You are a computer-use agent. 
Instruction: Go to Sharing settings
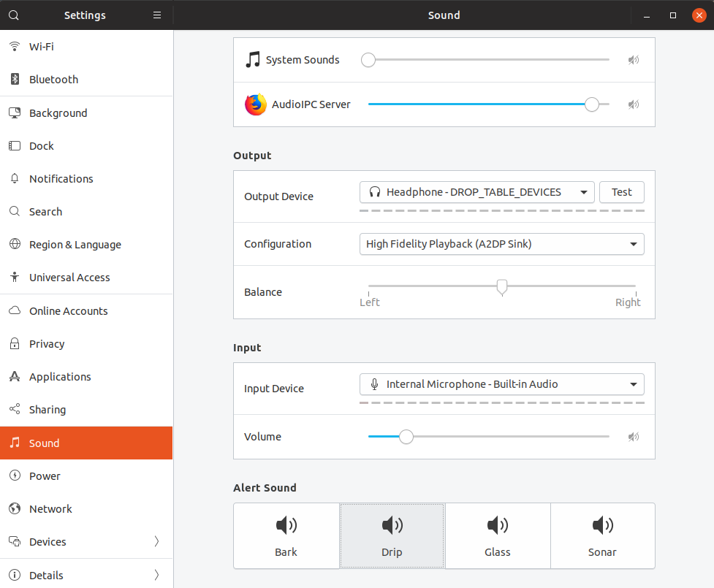tap(86, 409)
